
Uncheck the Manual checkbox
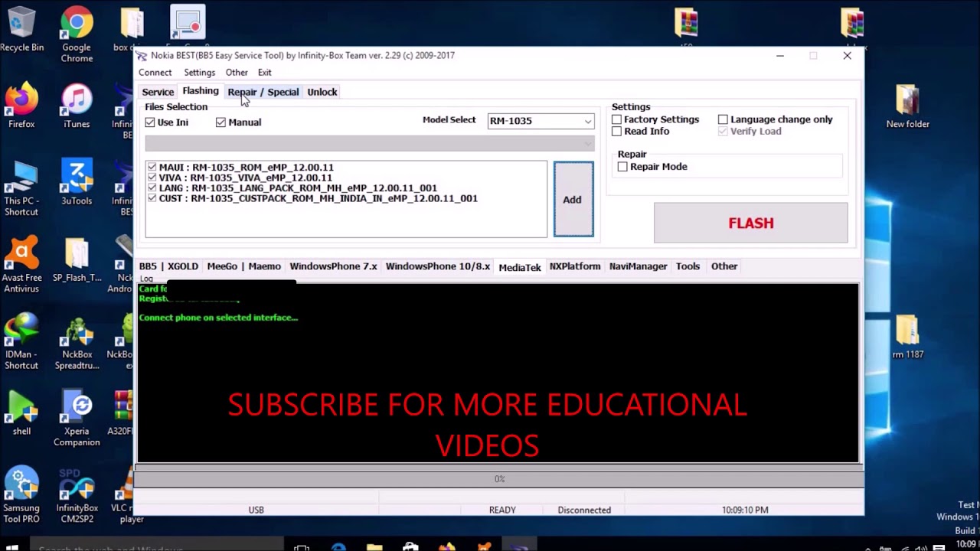click(221, 122)
